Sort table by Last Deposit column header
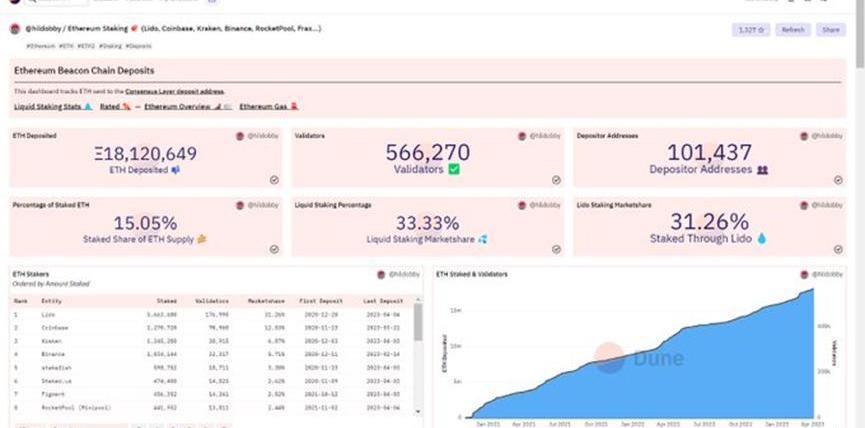The image size is (865, 428). click(383, 301)
